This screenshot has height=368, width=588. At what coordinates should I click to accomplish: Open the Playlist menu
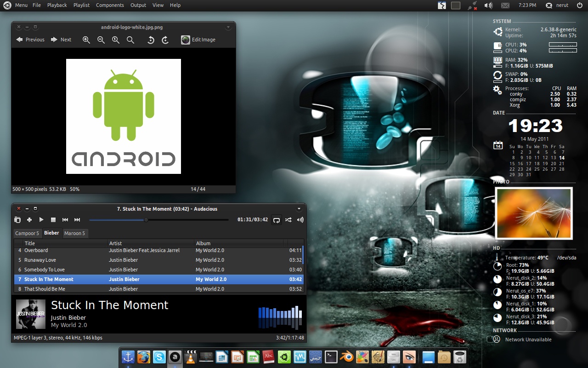point(81,5)
